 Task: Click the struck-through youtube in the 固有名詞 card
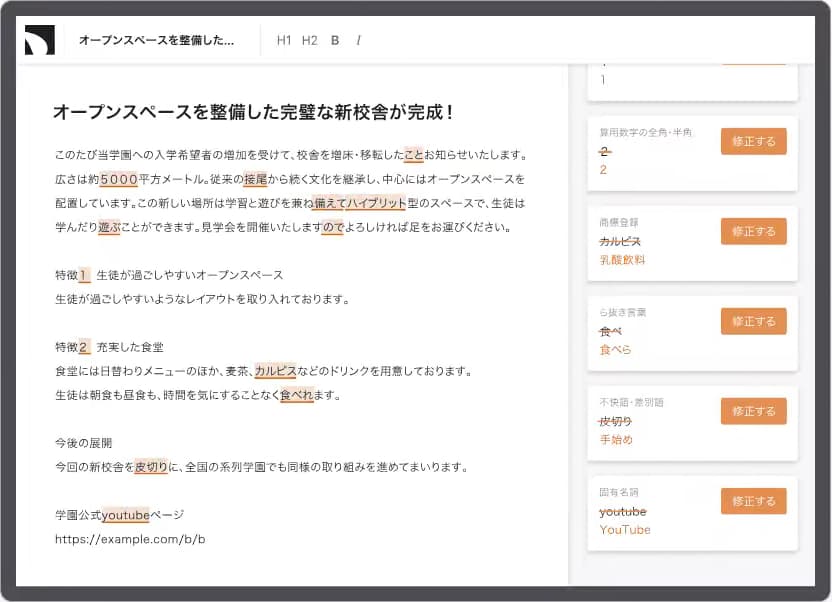coord(623,512)
